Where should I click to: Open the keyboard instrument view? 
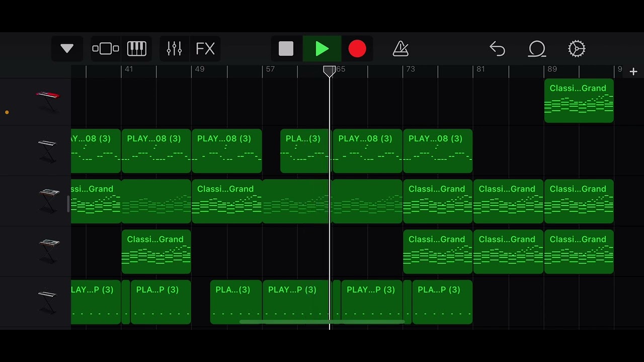(136, 49)
